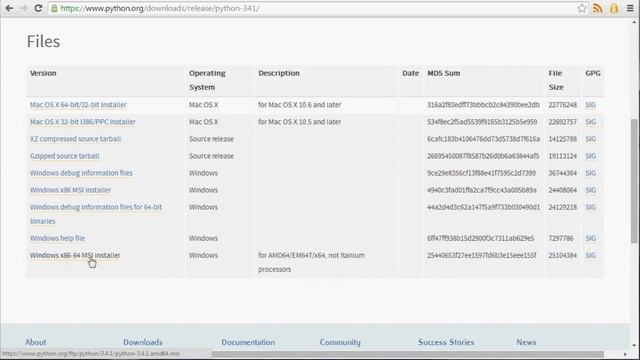The width and height of the screenshot is (640, 360).
Task: Open SIG link for Windows debug information files row
Action: coord(590,173)
